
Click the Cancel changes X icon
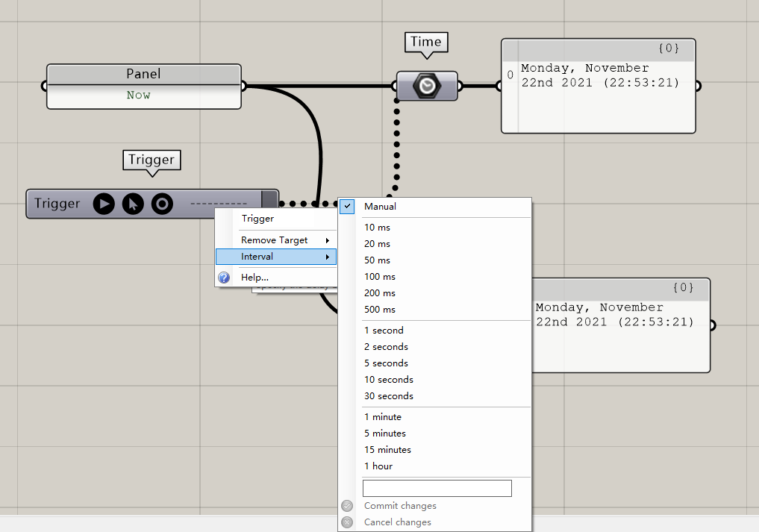[347, 522]
